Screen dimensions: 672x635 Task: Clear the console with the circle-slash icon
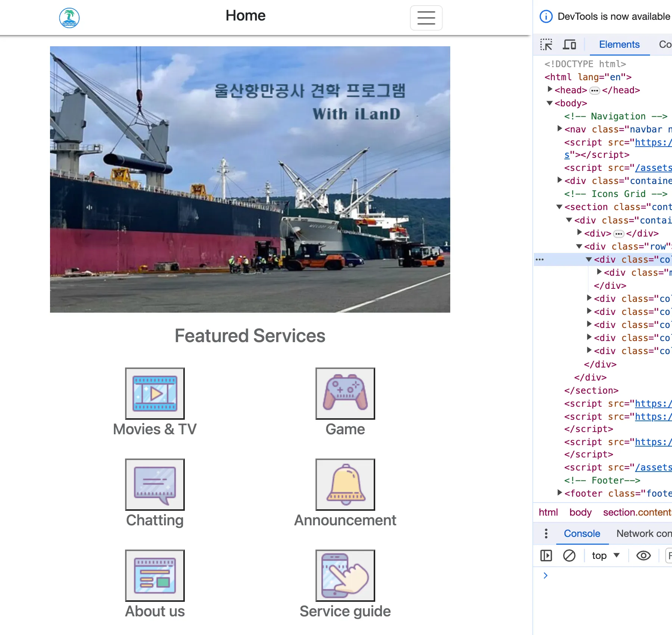(569, 556)
